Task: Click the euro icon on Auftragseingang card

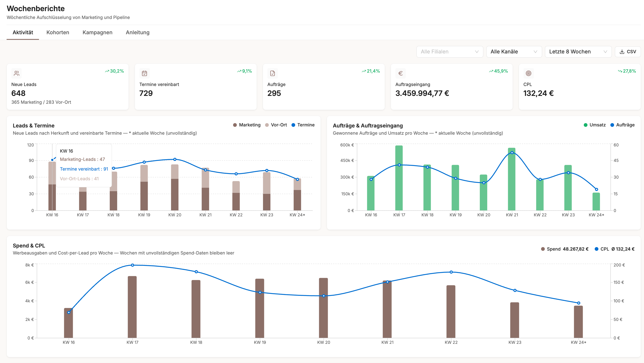Action: tap(401, 73)
